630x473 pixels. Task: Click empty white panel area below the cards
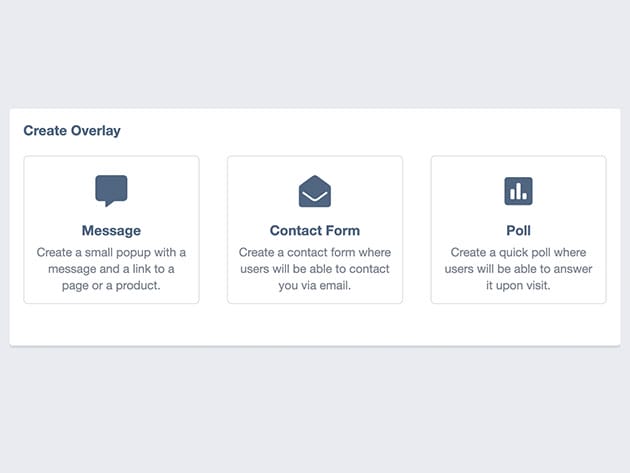pyautogui.click(x=315, y=324)
